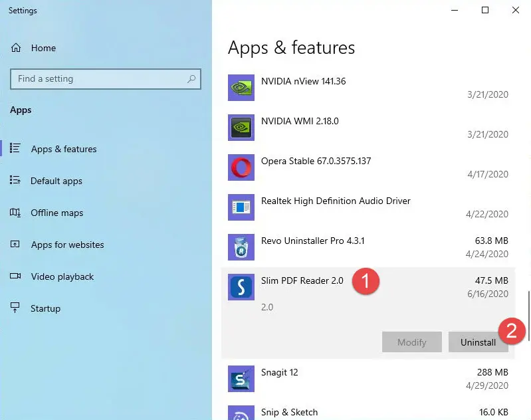Screen dimensions: 531x420
Task: Open the Startup settings page
Action: click(x=45, y=308)
